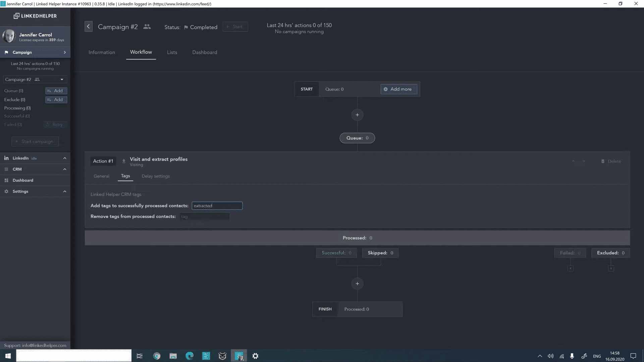The width and height of the screenshot is (644, 362).
Task: Collapse the Settings sidebar section
Action: tap(65, 191)
